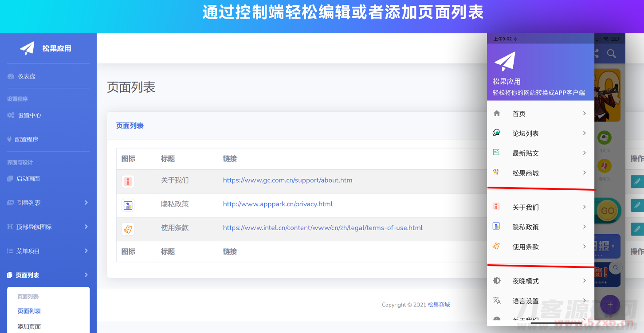Image resolution: width=644 pixels, height=333 pixels.
Task: Click the blue icon in 隐私政策 table row
Action: point(128,205)
